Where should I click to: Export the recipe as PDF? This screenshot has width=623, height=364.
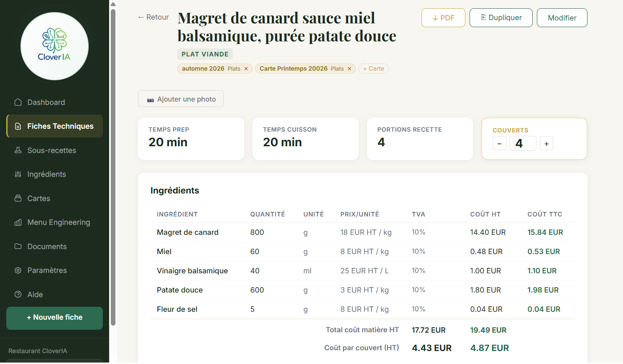coord(443,18)
